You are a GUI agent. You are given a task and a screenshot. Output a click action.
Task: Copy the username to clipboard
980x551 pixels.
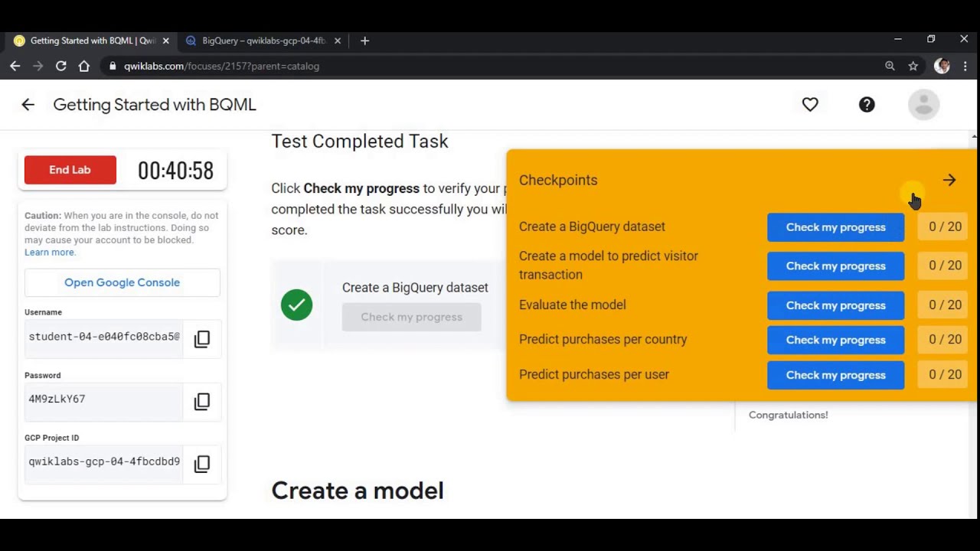(202, 339)
